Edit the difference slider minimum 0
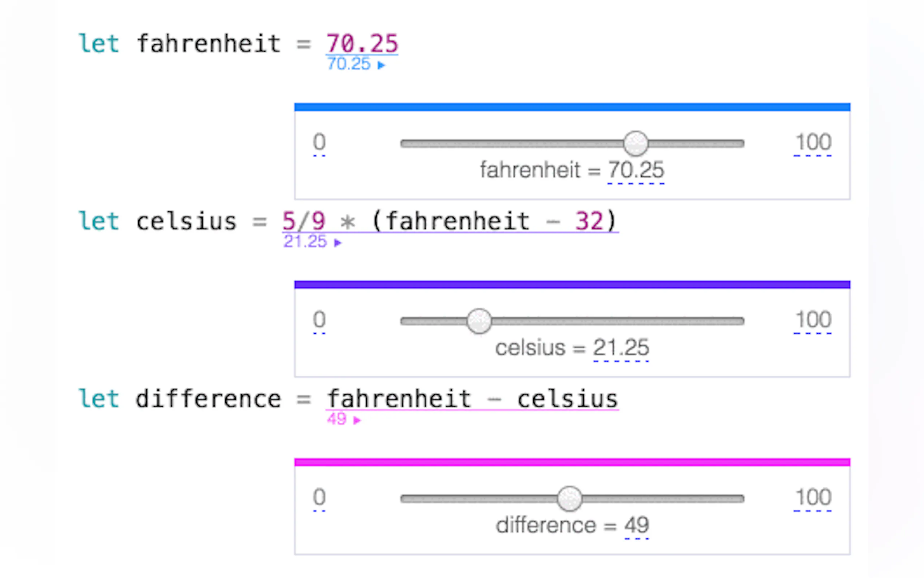The image size is (924, 578). tap(319, 497)
